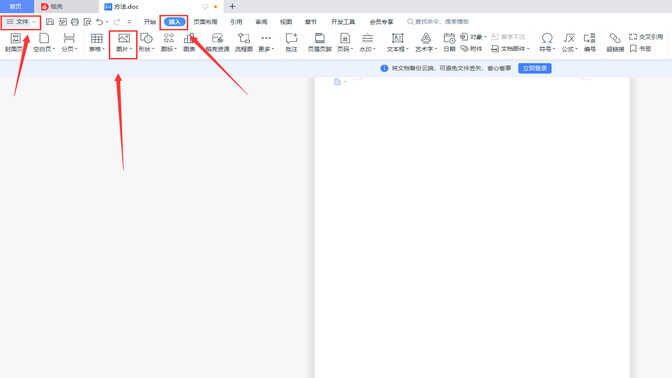Click the Save icon in quick toolbar
Viewport: 672px width, 378px height.
point(50,21)
